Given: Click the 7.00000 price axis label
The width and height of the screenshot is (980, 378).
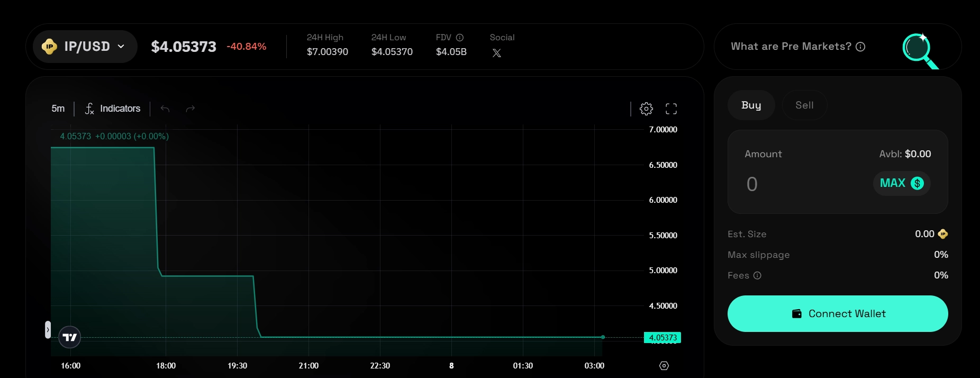Looking at the screenshot, I should pyautogui.click(x=663, y=130).
